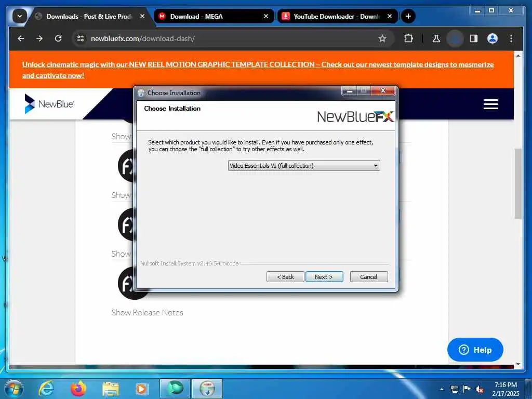Screen dimensions: 532x399
Task: Click Next in the Choose Installation dialog
Action: click(324, 277)
